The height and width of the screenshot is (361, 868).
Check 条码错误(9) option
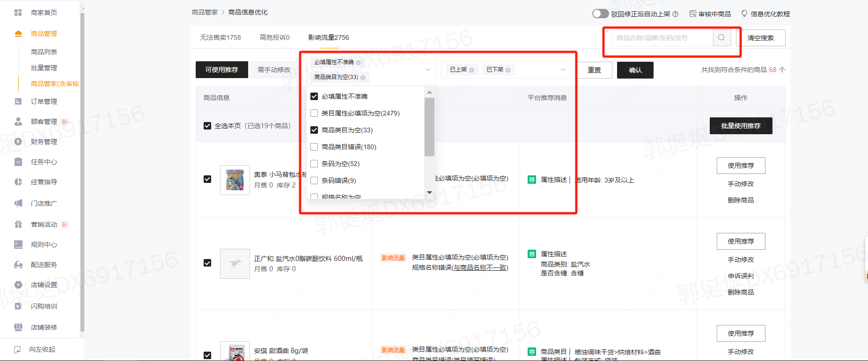click(314, 180)
